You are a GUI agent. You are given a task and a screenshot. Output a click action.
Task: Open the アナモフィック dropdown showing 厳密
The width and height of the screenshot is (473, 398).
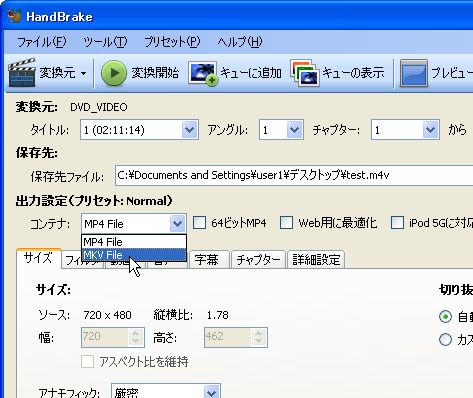click(166, 392)
